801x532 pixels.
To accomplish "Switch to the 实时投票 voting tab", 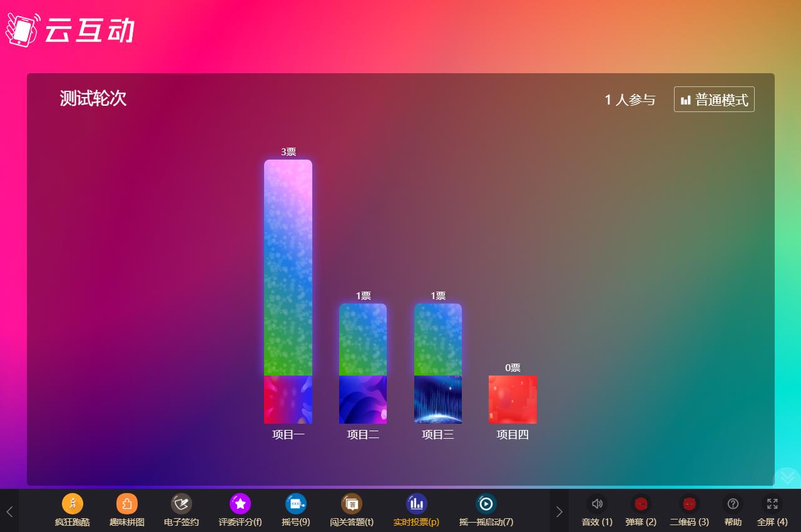I will pos(416,504).
